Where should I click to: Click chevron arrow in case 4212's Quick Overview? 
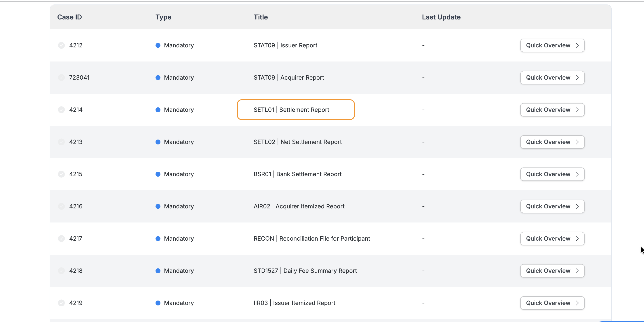point(577,45)
